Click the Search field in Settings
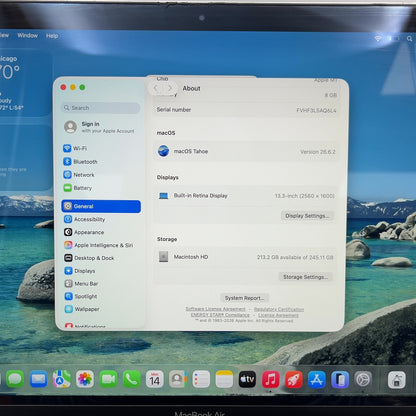This screenshot has height=416, width=416. 101,108
